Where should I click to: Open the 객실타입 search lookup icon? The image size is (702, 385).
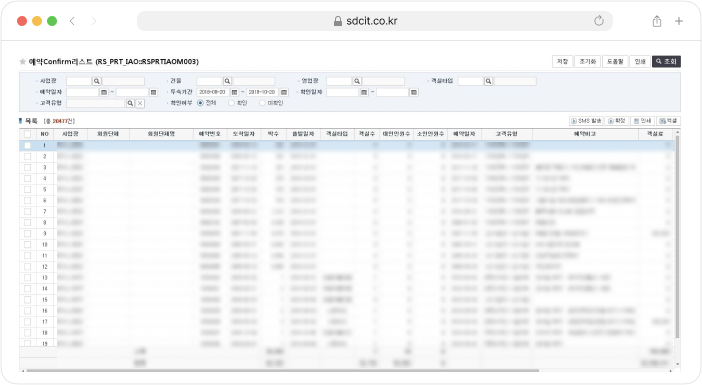pos(488,81)
